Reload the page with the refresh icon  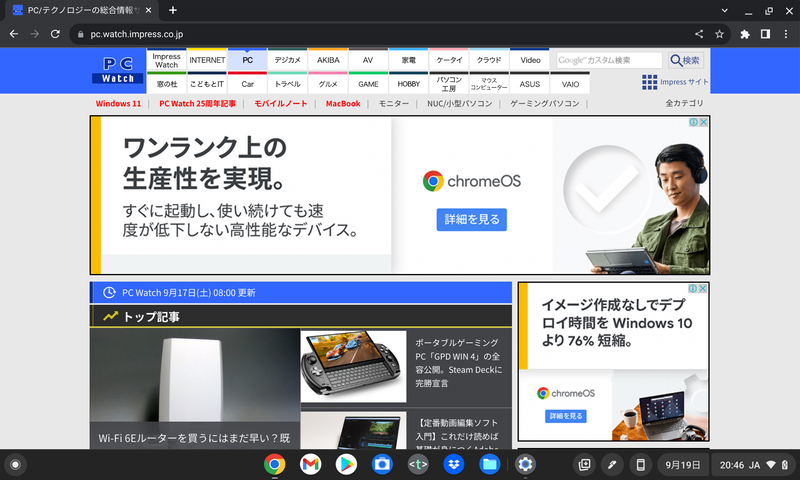[55, 34]
